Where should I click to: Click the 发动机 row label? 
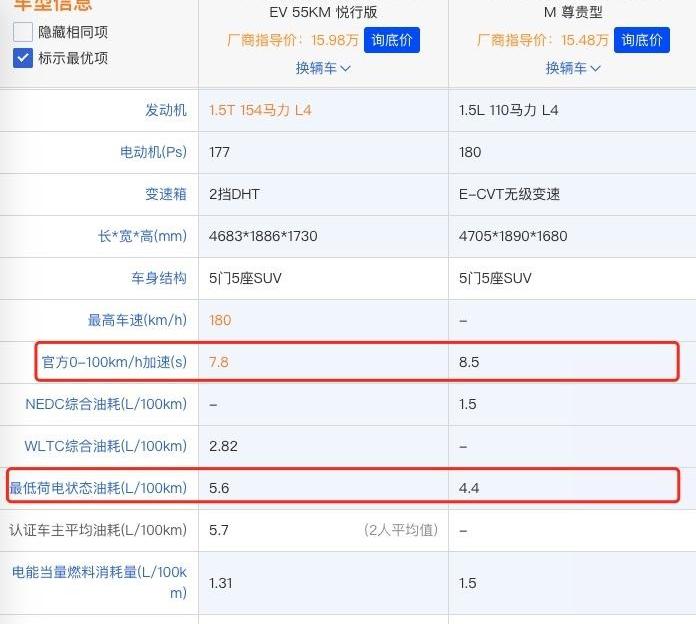click(x=166, y=110)
